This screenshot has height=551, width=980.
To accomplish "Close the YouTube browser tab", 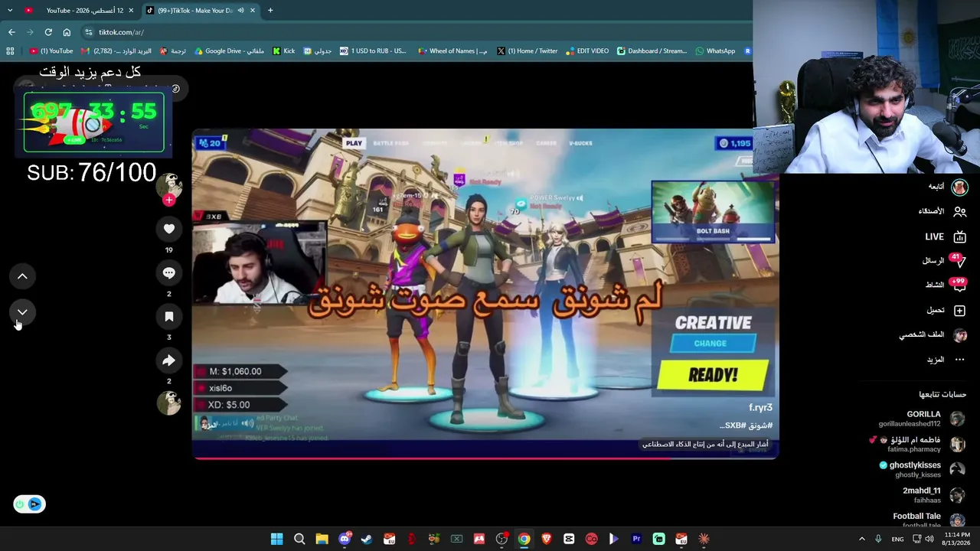I will [x=131, y=11].
